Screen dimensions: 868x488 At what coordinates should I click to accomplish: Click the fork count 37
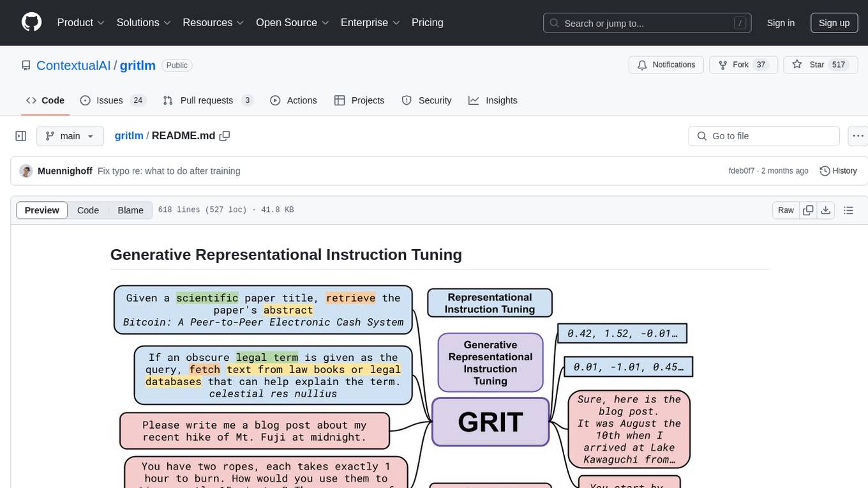[x=760, y=65]
